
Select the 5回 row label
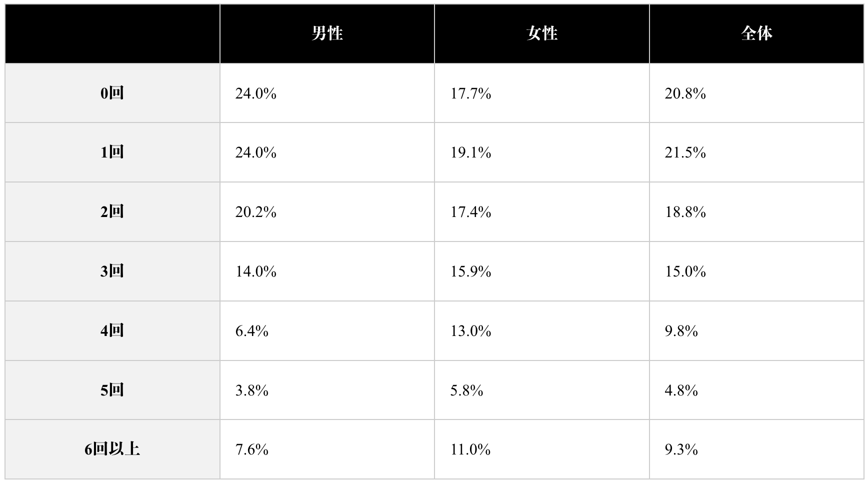[112, 390]
